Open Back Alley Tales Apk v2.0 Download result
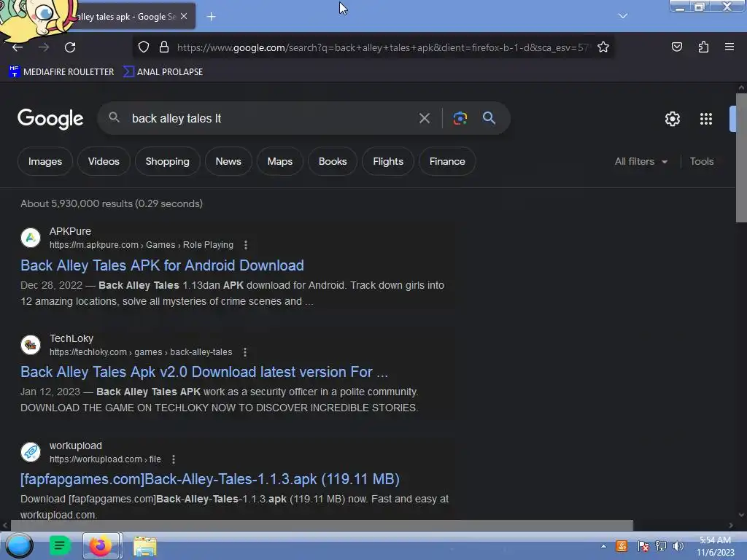 pos(204,372)
